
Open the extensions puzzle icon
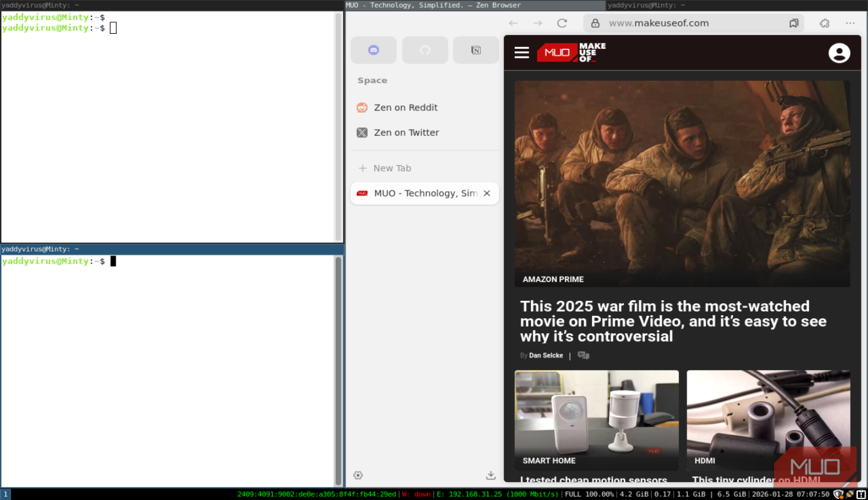824,23
